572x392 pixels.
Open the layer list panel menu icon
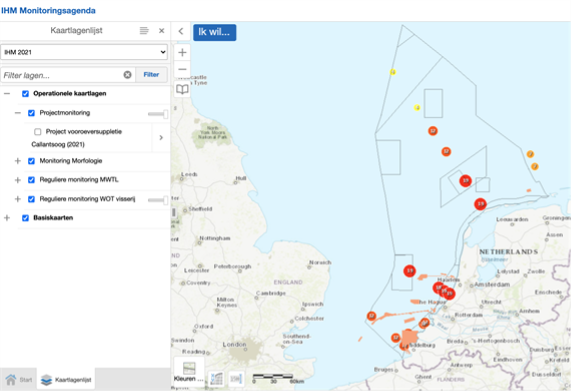point(144,31)
